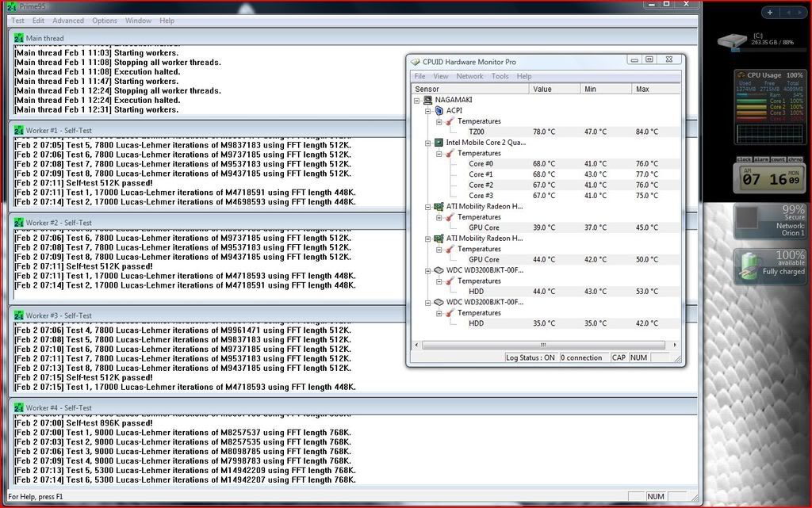
Task: Click the Worker #4 - Self-Test window icon
Action: coord(19,407)
